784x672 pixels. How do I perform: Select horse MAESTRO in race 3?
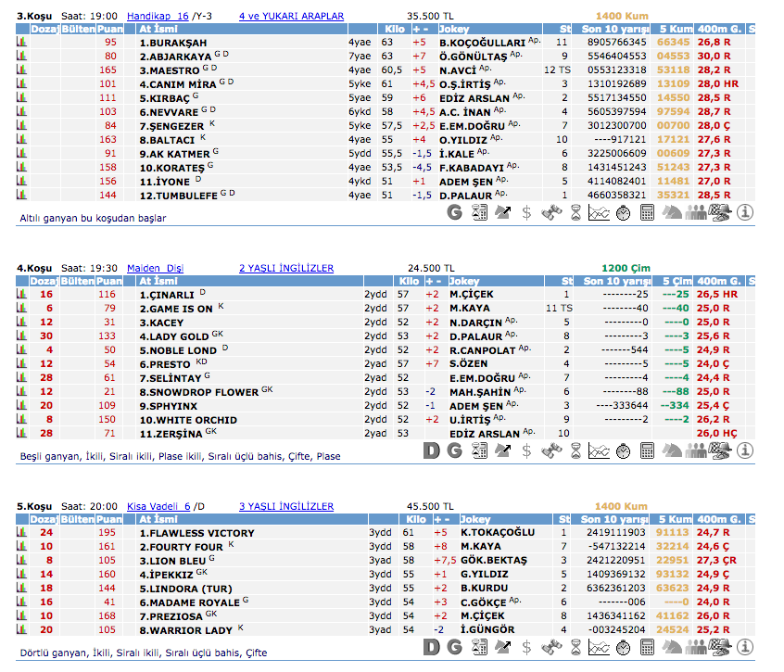pyautogui.click(x=171, y=70)
